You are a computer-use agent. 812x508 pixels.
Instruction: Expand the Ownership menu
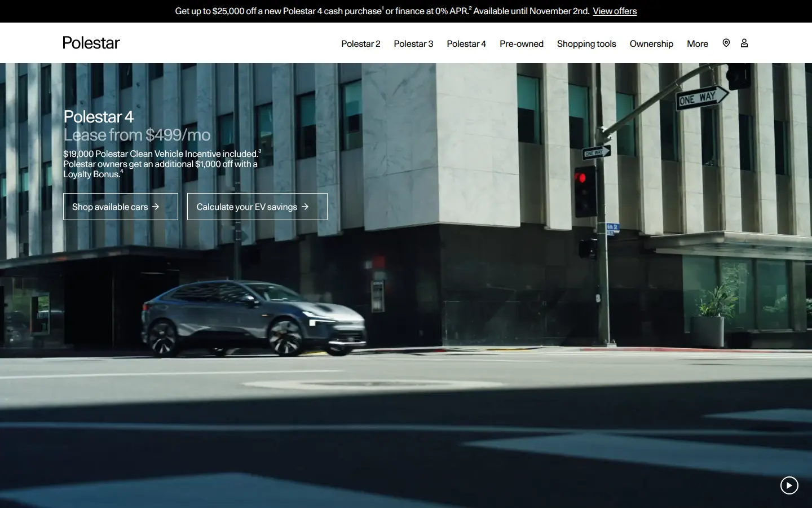coord(651,44)
